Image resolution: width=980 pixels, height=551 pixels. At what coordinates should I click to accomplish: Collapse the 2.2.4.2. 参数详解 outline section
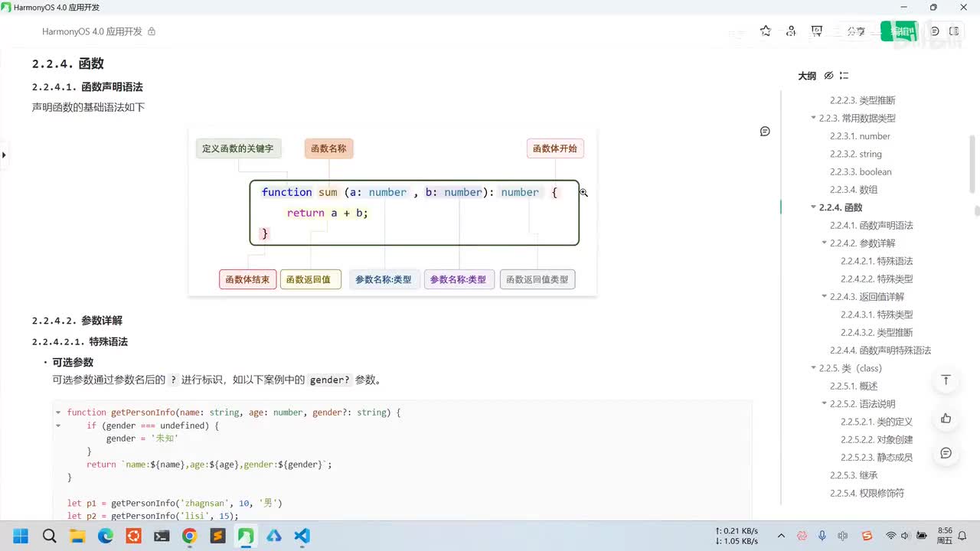pos(824,243)
